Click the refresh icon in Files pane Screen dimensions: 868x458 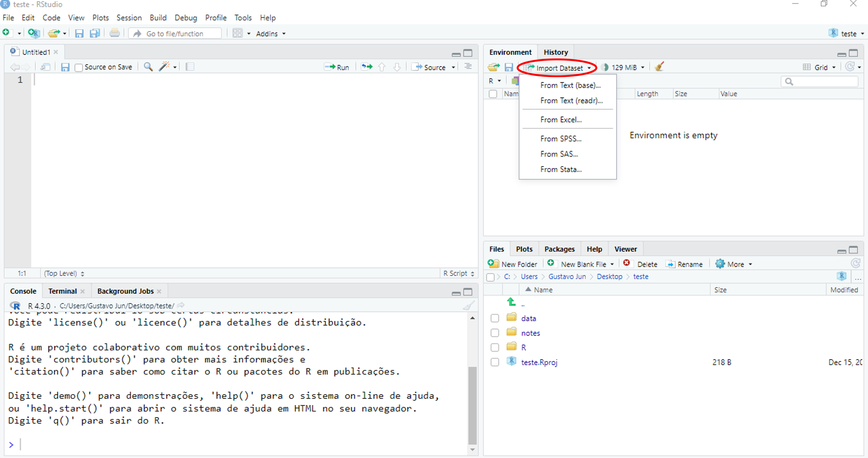click(856, 264)
